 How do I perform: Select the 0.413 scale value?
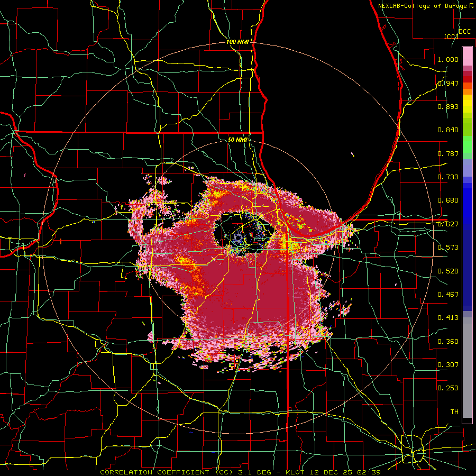point(448,318)
